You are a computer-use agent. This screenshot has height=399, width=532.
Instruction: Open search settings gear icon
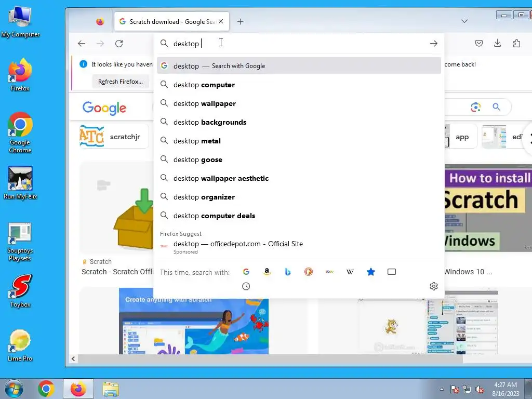click(x=434, y=286)
